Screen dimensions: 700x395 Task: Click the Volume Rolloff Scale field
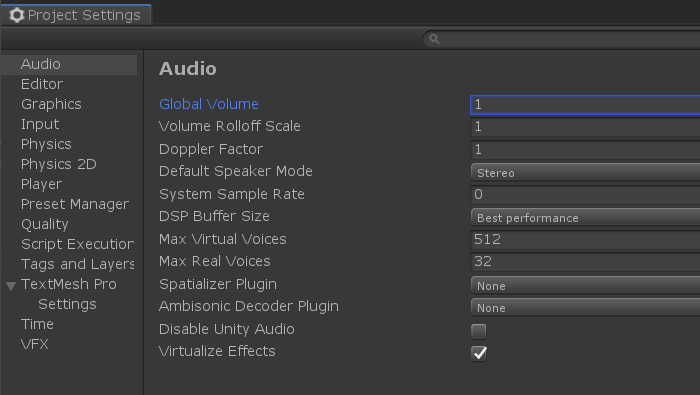pos(585,127)
